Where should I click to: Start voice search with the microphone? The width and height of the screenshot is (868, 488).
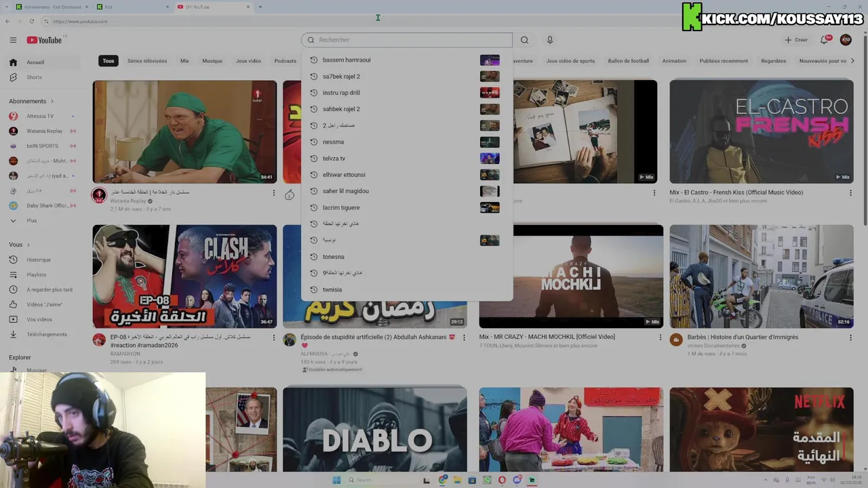tap(550, 40)
